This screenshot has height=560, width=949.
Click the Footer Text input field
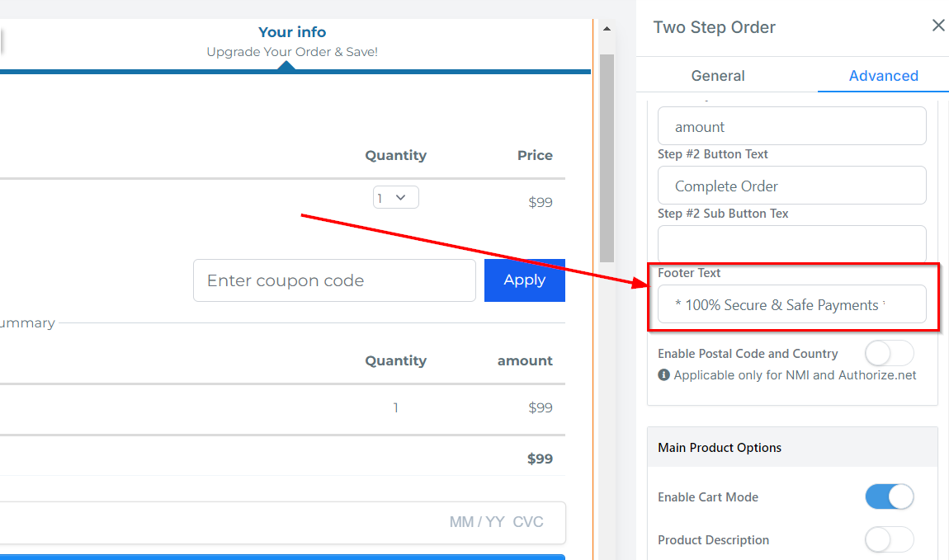point(791,305)
